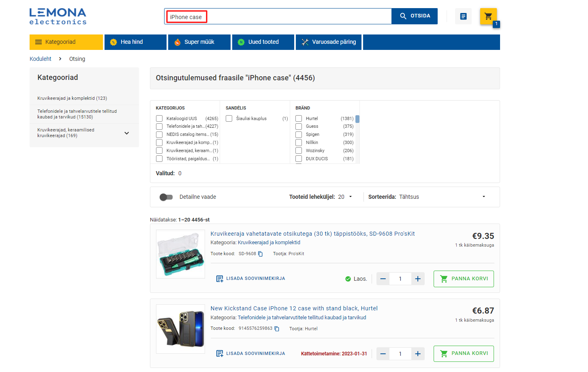Click the iPhone case search field
588x372 pixels.
click(278, 17)
